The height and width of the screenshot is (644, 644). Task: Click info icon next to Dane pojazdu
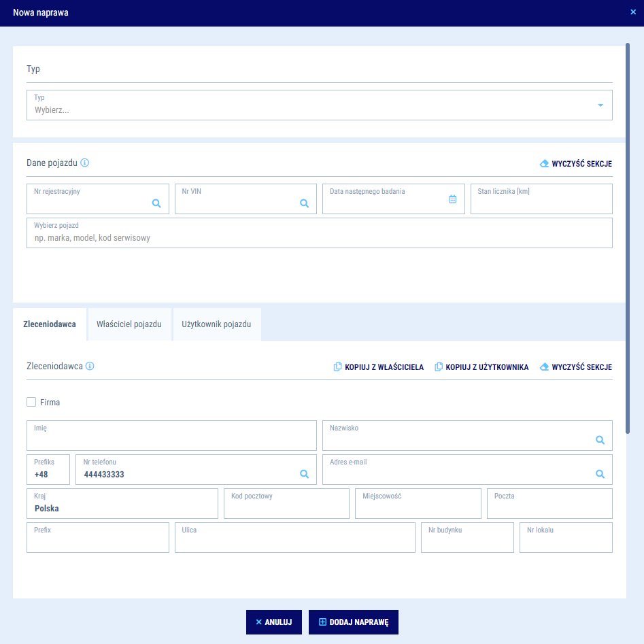tap(85, 163)
